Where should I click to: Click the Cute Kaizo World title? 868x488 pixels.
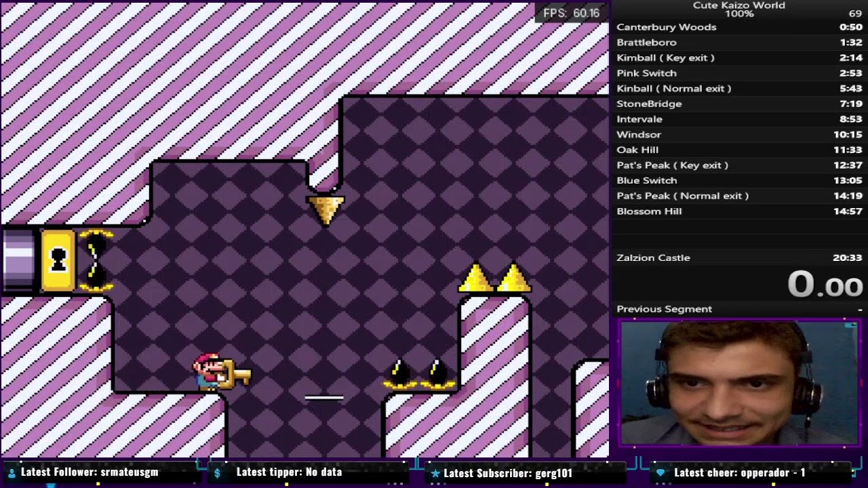[739, 5]
